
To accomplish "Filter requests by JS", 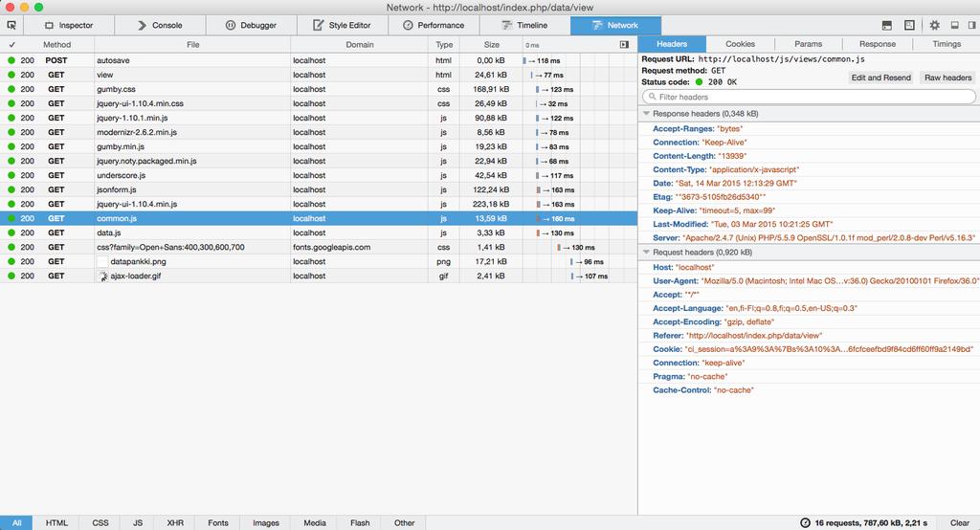I will (x=138, y=522).
